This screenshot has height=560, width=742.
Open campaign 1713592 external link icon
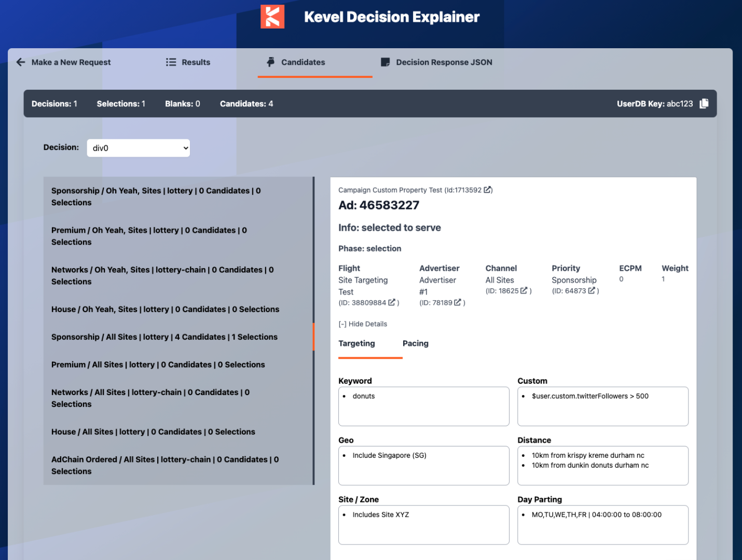pyautogui.click(x=488, y=190)
